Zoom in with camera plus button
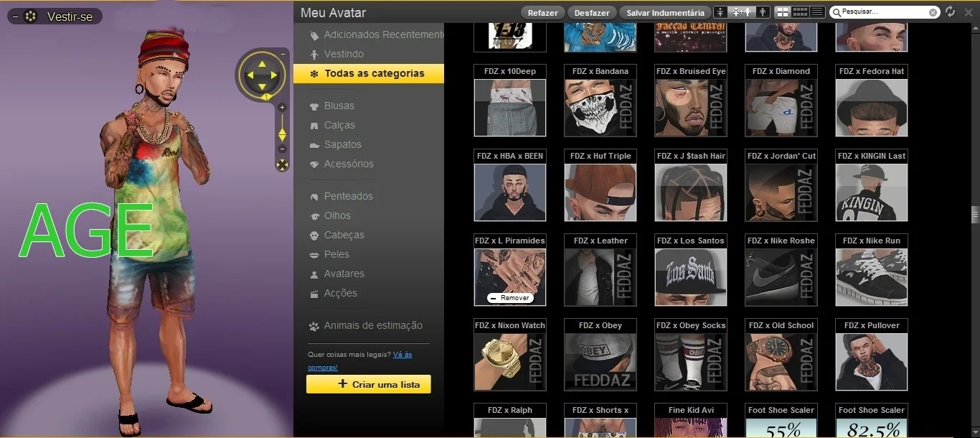980x438 pixels. click(x=282, y=108)
